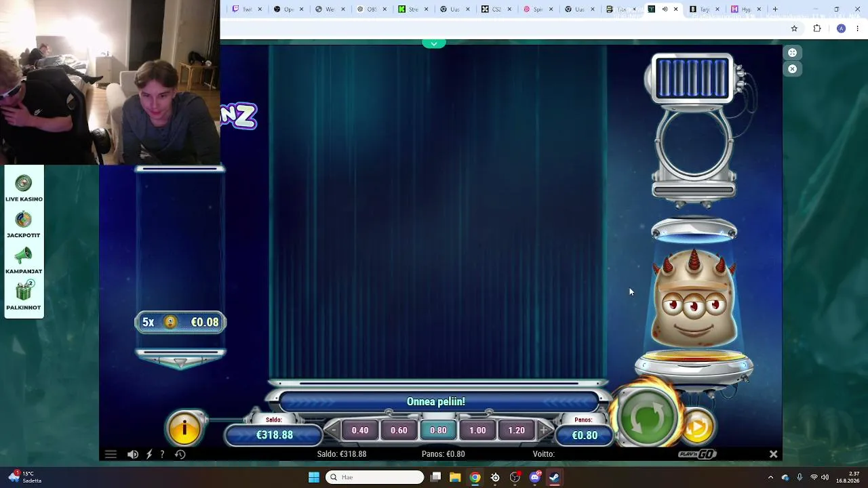Open Task View on the taskbar
The height and width of the screenshot is (488, 868).
pyautogui.click(x=436, y=477)
